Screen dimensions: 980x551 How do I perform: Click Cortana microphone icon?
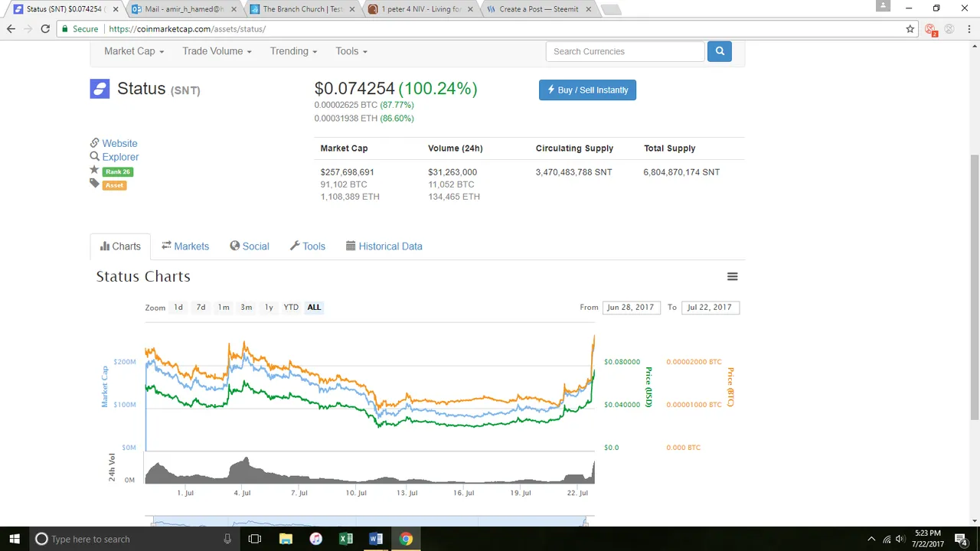pyautogui.click(x=227, y=539)
